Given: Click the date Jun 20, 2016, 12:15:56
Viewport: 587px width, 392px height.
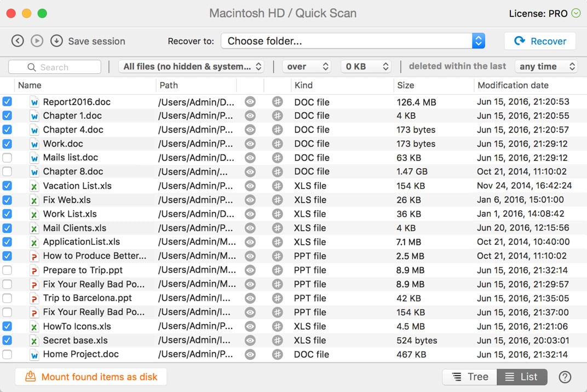Looking at the screenshot, I should point(523,228).
